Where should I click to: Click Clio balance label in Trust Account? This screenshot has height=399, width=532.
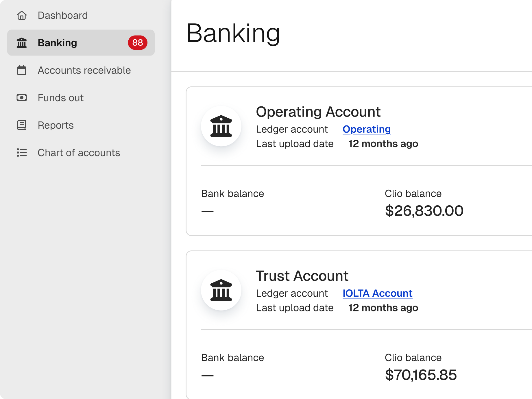pos(413,358)
